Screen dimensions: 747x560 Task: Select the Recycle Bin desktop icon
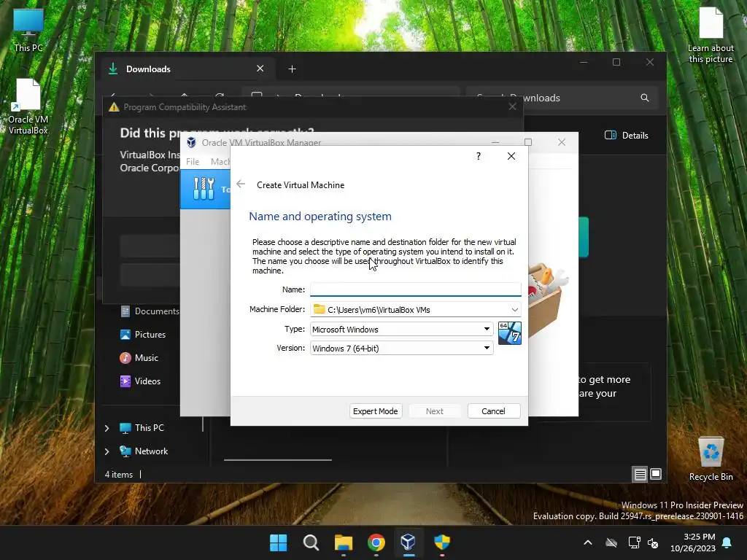711,459
